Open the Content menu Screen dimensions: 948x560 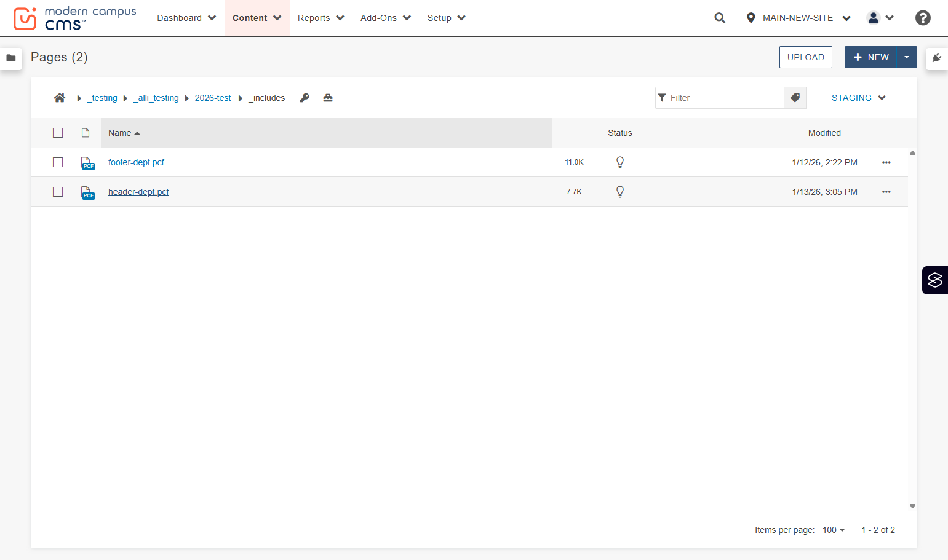click(x=257, y=18)
